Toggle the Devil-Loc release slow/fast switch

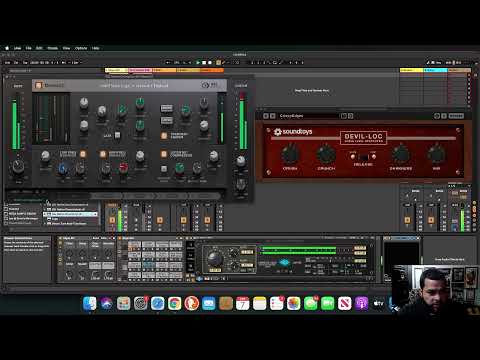[363, 157]
